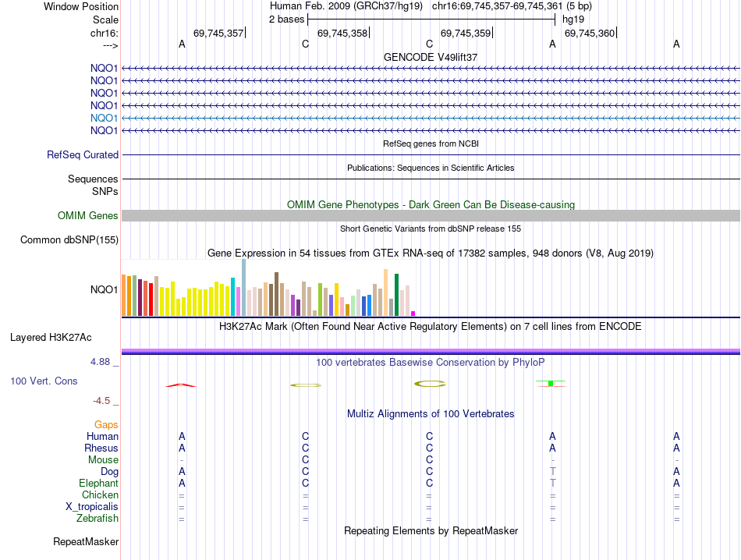Click the cyan GTEx expression bar
This screenshot has height=560, width=741.
click(233, 297)
